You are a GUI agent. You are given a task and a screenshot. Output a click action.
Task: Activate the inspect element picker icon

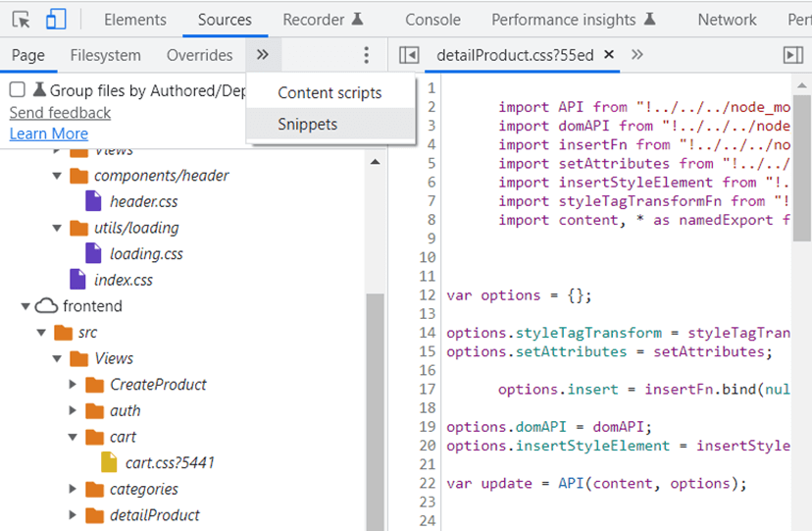coord(21,20)
